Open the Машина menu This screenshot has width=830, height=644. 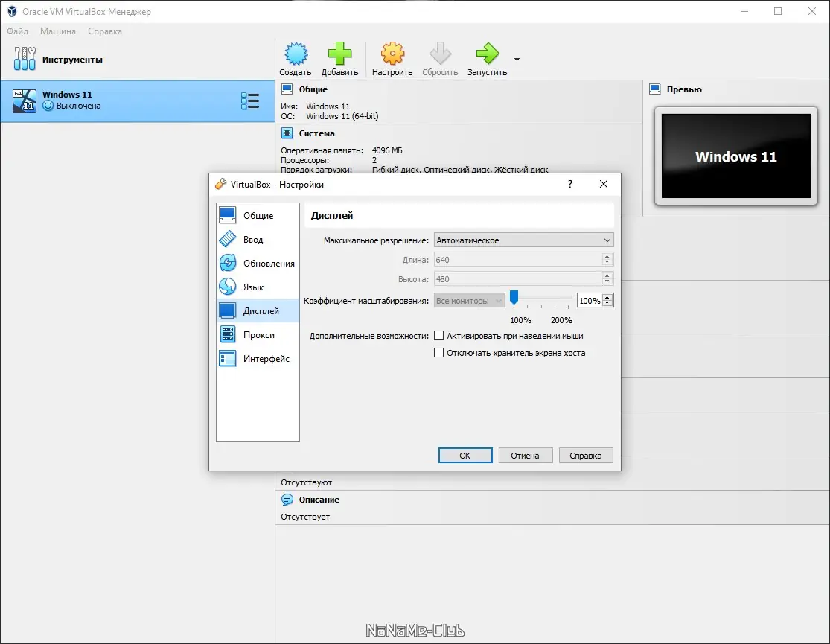click(x=58, y=31)
